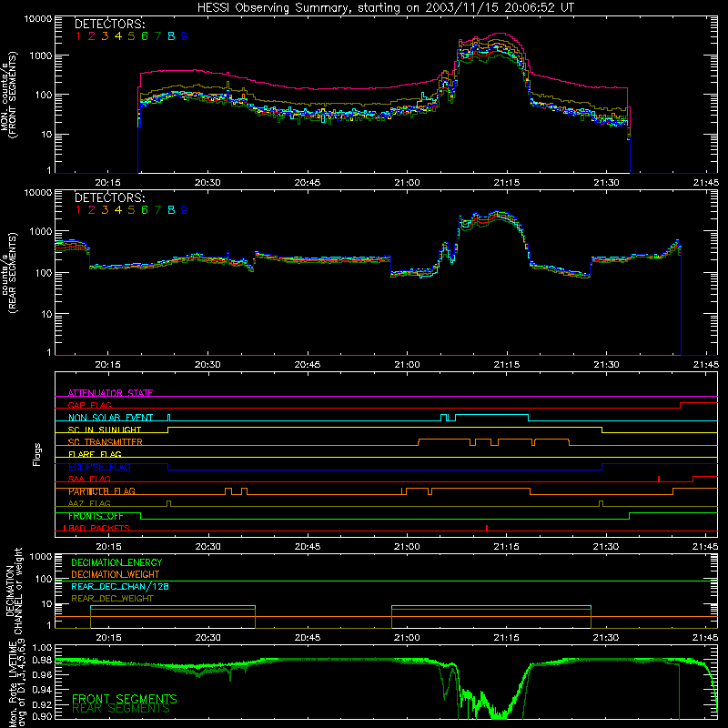
Task: Choose dark green detector 7 in front legend
Action: [x=157, y=35]
